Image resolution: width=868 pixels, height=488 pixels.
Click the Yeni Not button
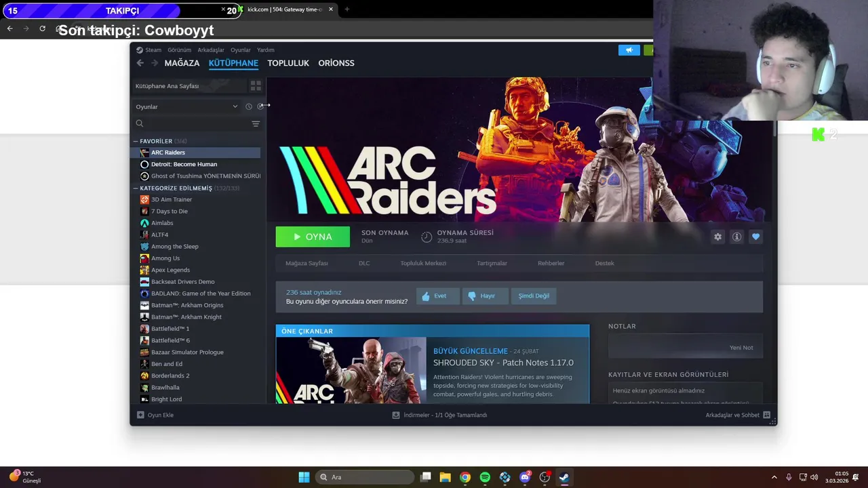[x=741, y=348]
